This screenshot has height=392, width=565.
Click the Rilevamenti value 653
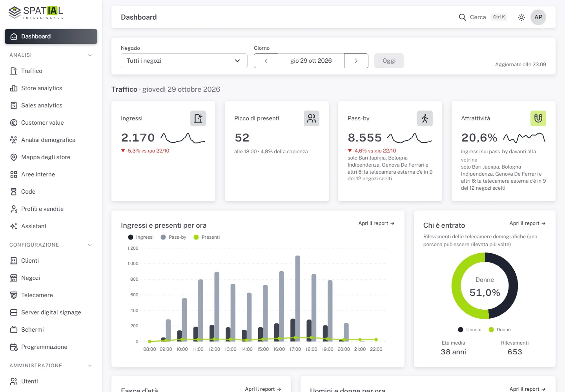point(515,352)
